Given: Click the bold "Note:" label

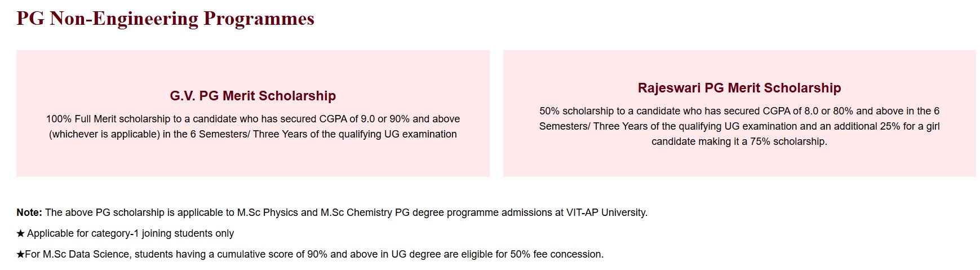Looking at the screenshot, I should pos(29,213).
